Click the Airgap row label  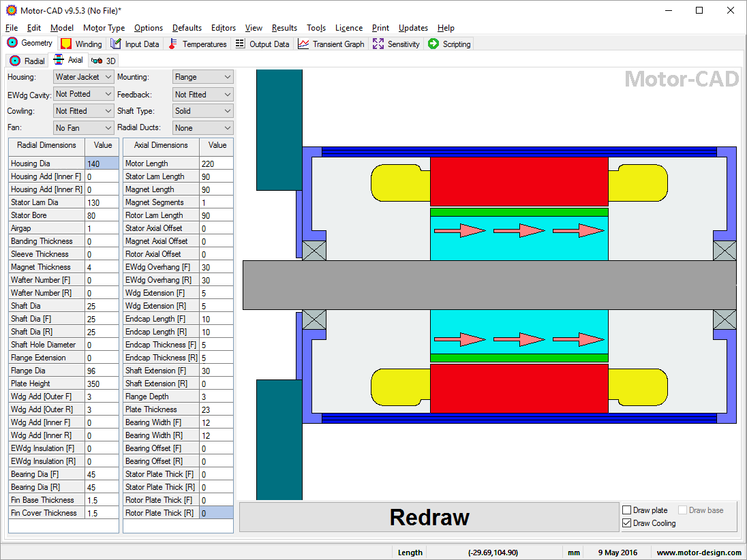tap(46, 228)
